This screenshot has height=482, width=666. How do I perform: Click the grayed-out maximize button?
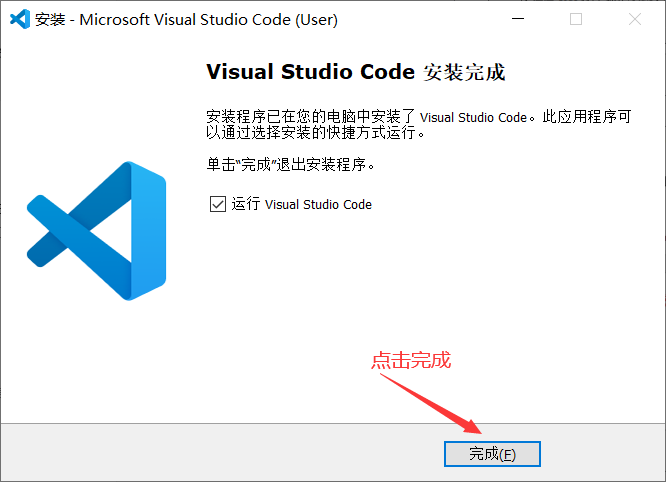click(576, 20)
